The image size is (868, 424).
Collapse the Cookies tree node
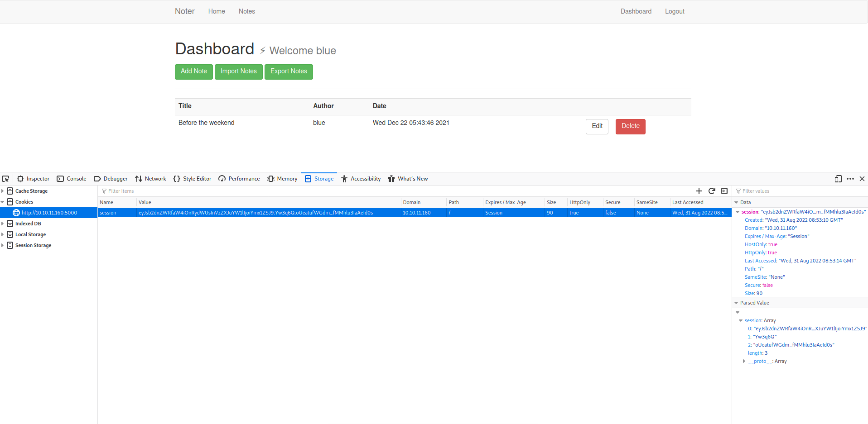tap(3, 202)
